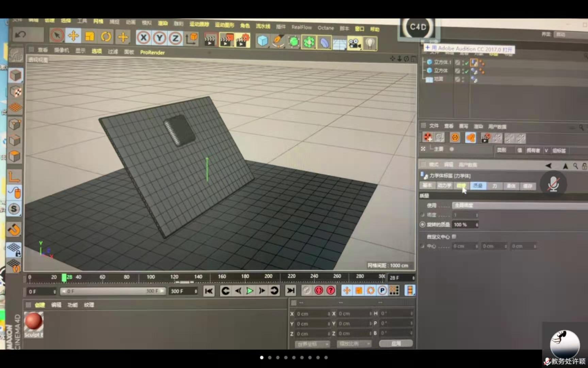The width and height of the screenshot is (588, 368).
Task: Select the magnet snap tool in the sidebar
Action: coord(14,230)
